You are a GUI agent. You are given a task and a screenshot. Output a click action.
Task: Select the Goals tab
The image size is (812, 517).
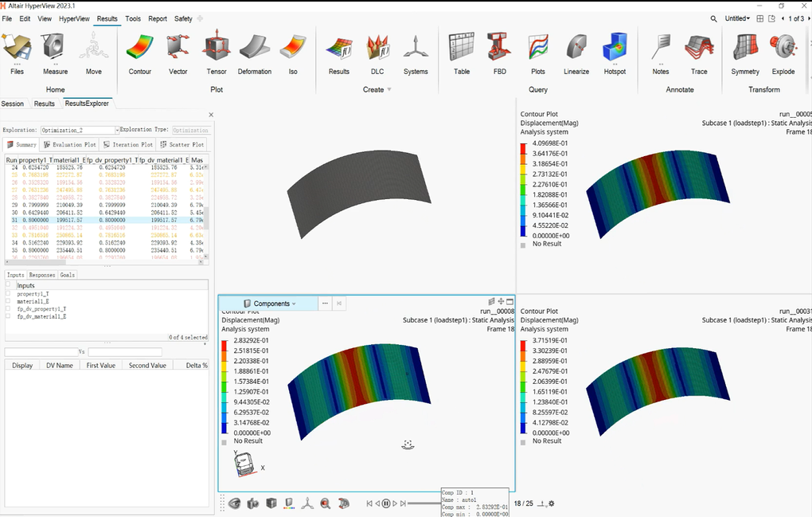tap(68, 275)
